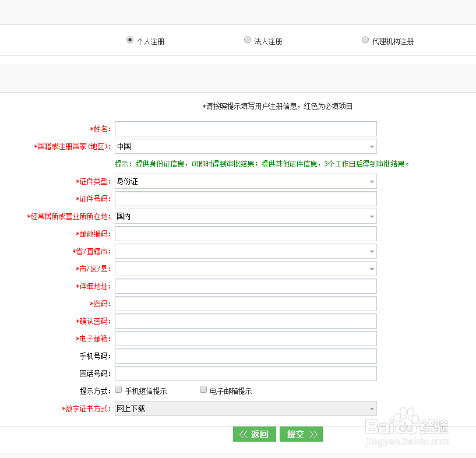Click the 详细地址 detailed address field
This screenshot has height=458, width=476.
(x=245, y=286)
